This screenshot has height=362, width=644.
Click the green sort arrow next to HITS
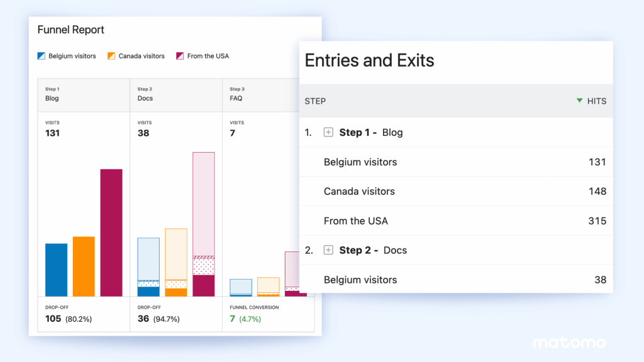[x=580, y=101]
